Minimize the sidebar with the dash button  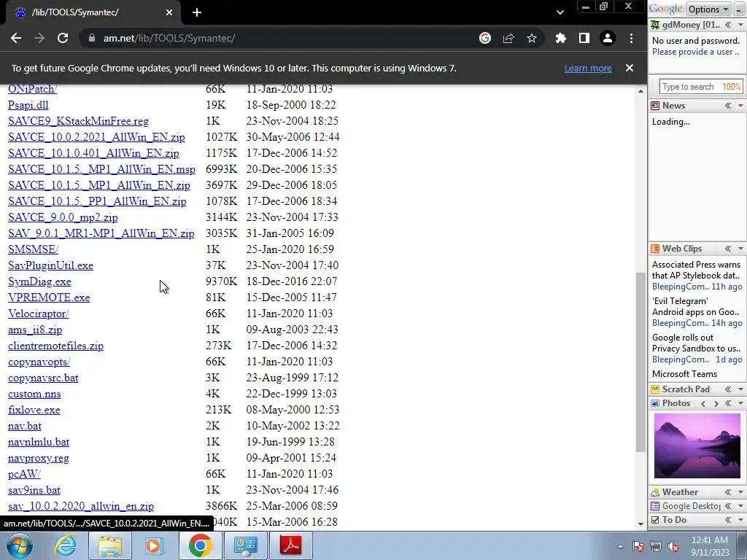tap(738, 9)
